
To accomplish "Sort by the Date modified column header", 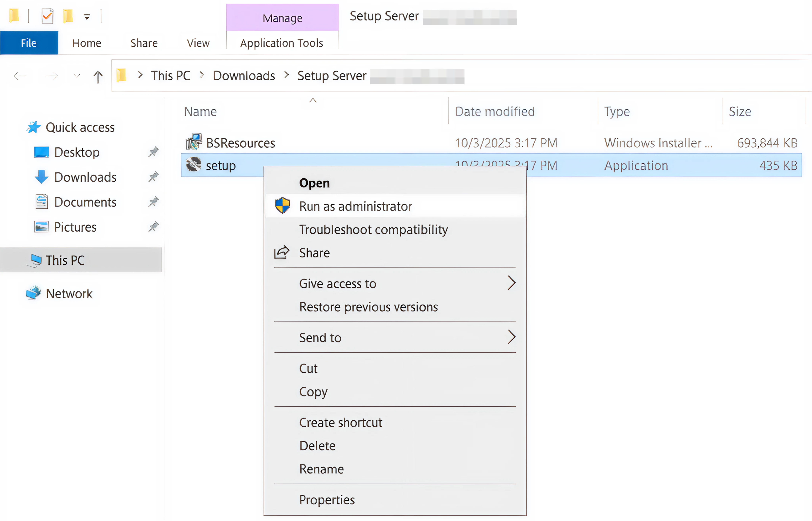I will tap(495, 111).
